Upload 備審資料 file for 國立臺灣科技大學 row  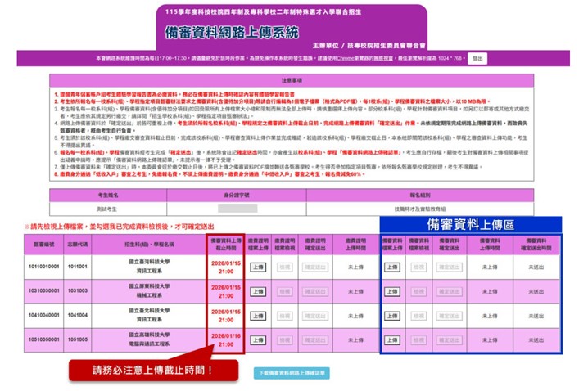(x=391, y=267)
